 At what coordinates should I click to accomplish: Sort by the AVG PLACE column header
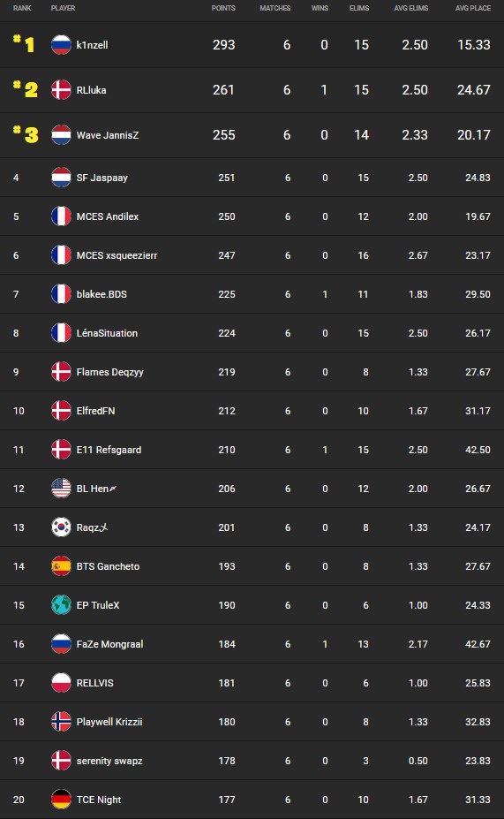pos(473,8)
